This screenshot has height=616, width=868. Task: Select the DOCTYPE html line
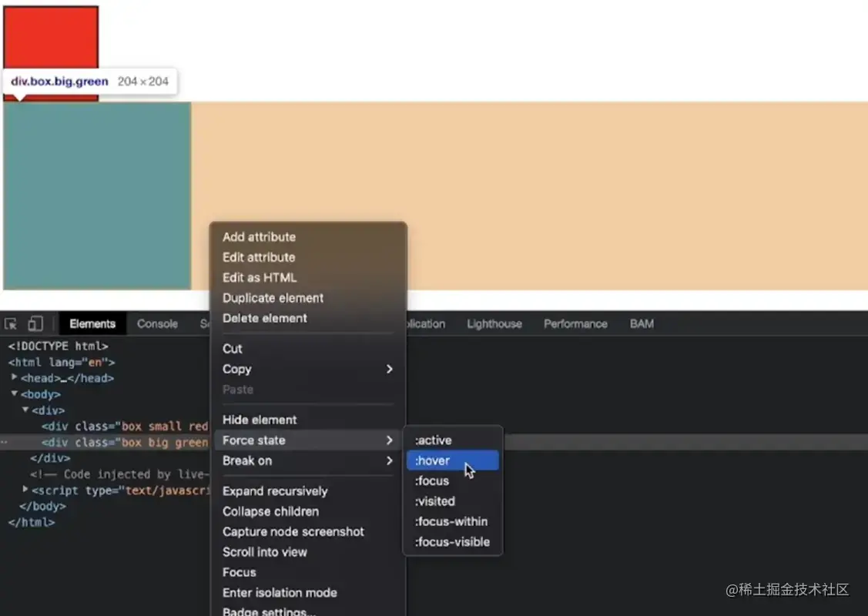tap(58, 346)
